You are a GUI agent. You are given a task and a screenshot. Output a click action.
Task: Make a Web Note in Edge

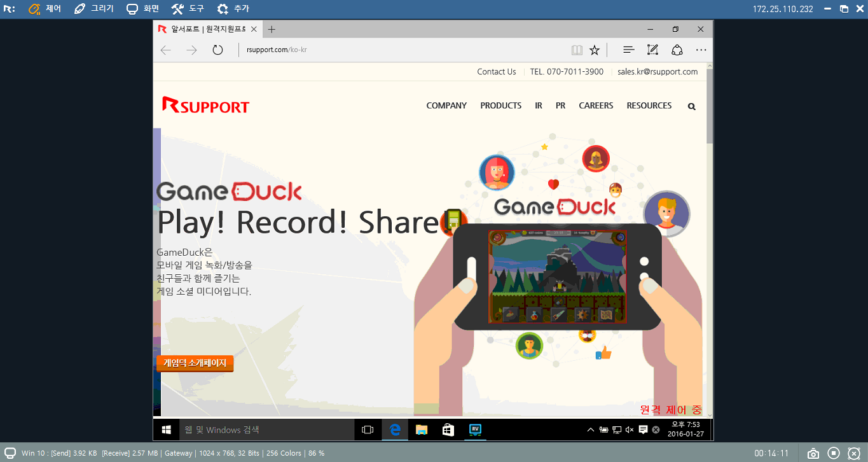pyautogui.click(x=652, y=50)
